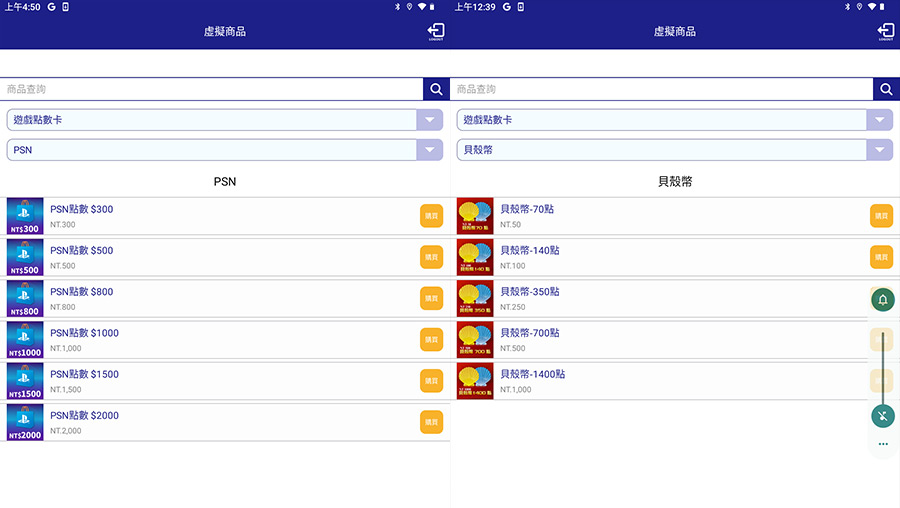Open the three-dots volume panel options
This screenshot has width=900, height=508.
coord(883,444)
